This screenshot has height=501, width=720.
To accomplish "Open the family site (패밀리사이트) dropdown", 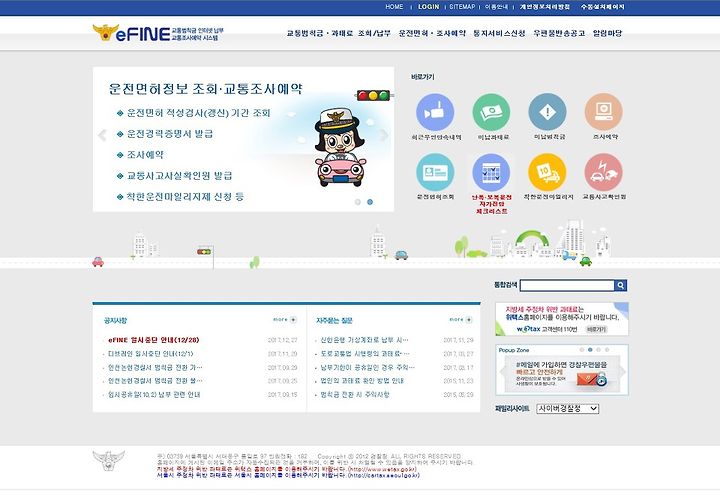I will 568,408.
